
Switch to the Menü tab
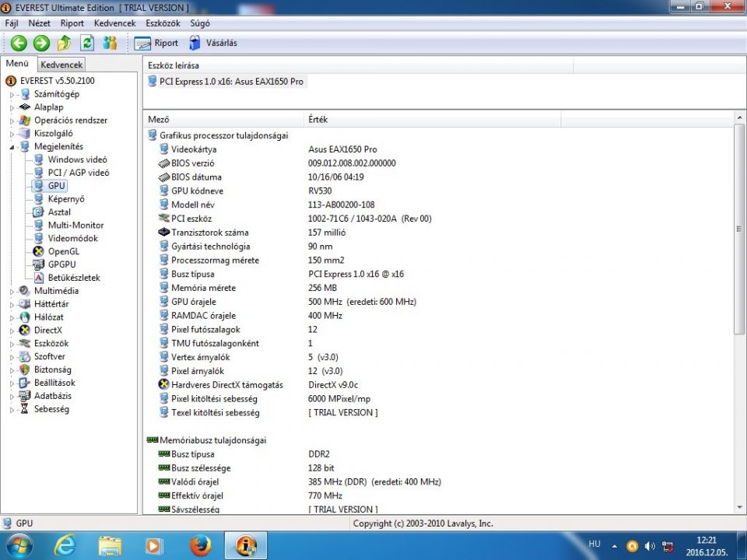pyautogui.click(x=18, y=63)
